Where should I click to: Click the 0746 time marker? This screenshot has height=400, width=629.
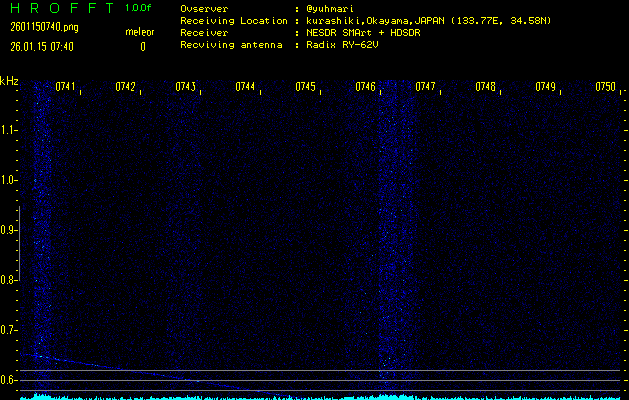[365, 86]
